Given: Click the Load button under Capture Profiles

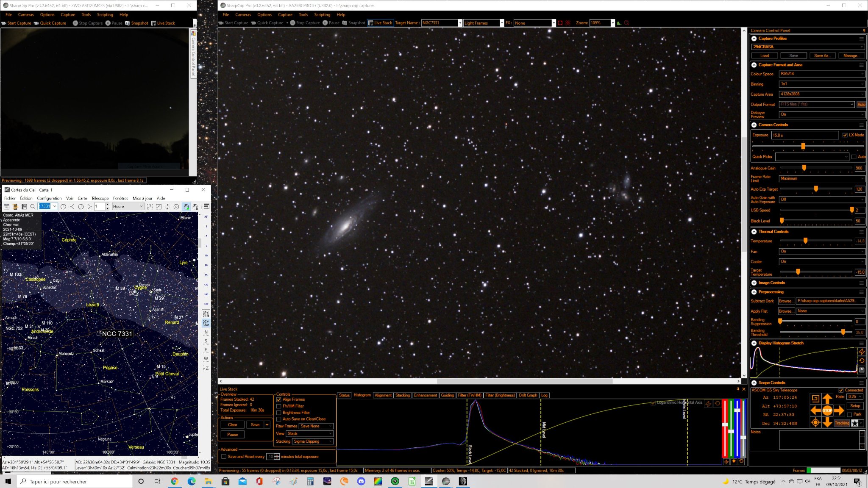Looking at the screenshot, I should 765,55.
